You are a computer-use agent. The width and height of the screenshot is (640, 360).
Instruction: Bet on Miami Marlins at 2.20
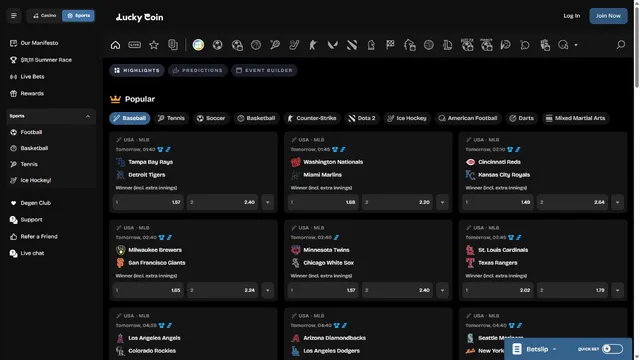click(x=397, y=202)
